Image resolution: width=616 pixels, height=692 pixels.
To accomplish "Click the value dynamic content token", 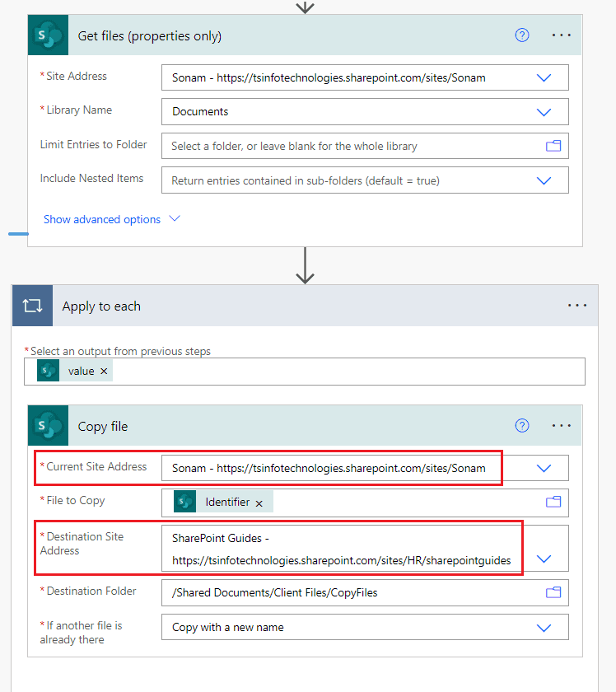I will 75,371.
